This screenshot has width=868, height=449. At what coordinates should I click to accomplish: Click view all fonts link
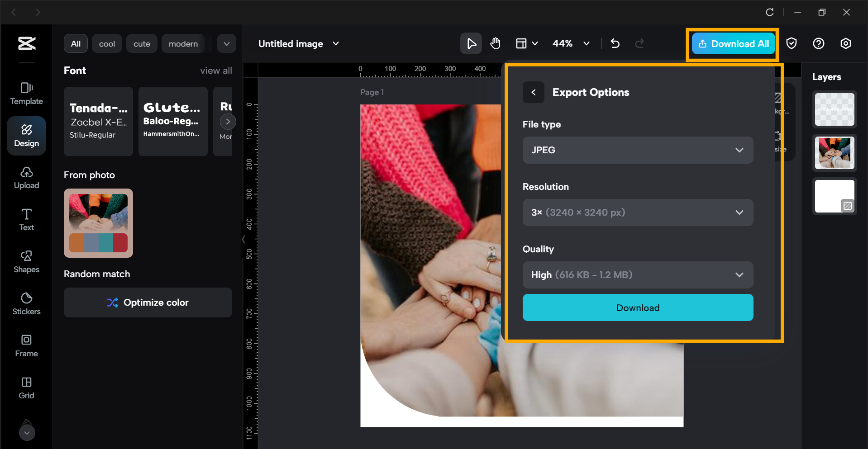click(216, 71)
